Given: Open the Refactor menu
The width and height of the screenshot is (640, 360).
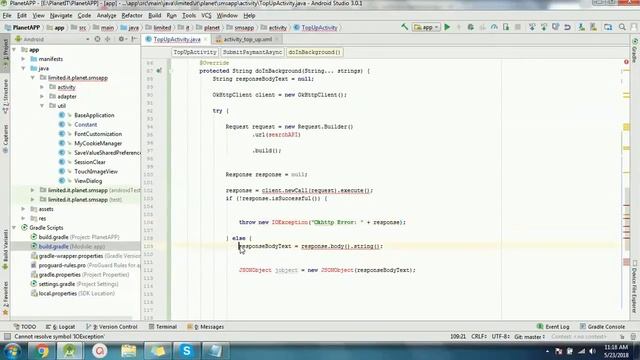Looking at the screenshot, I should tap(132, 16).
